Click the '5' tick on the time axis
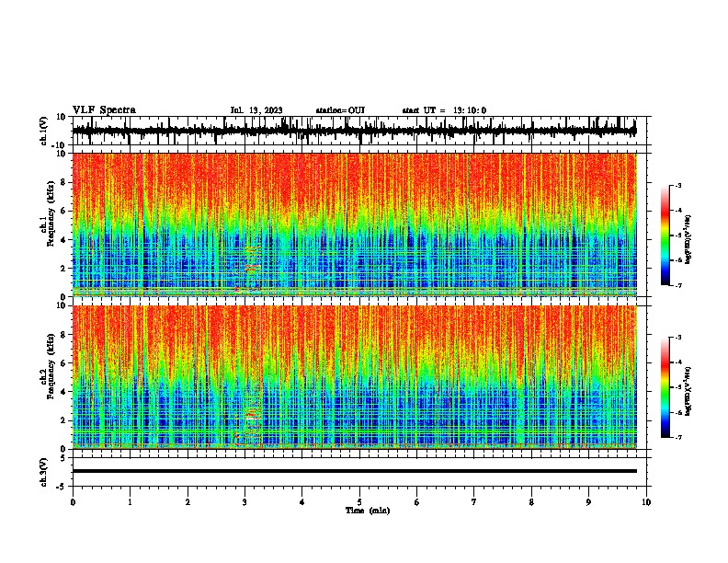The width and height of the screenshot is (728, 563). (x=359, y=502)
